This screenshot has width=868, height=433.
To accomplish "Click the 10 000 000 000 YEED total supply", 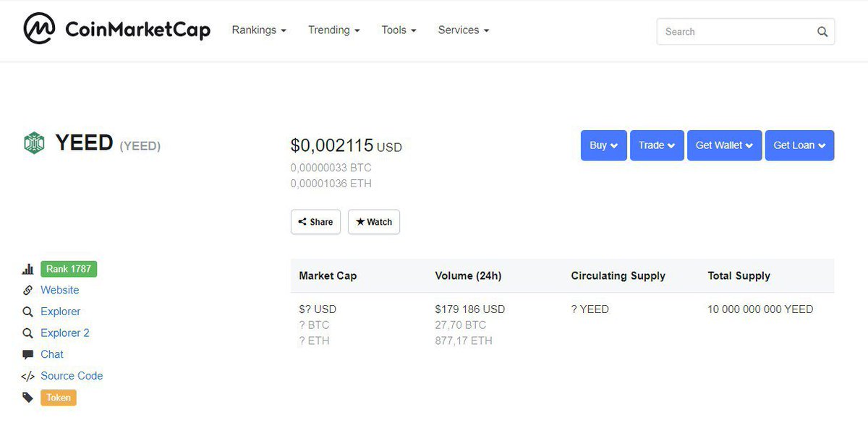I will (760, 309).
